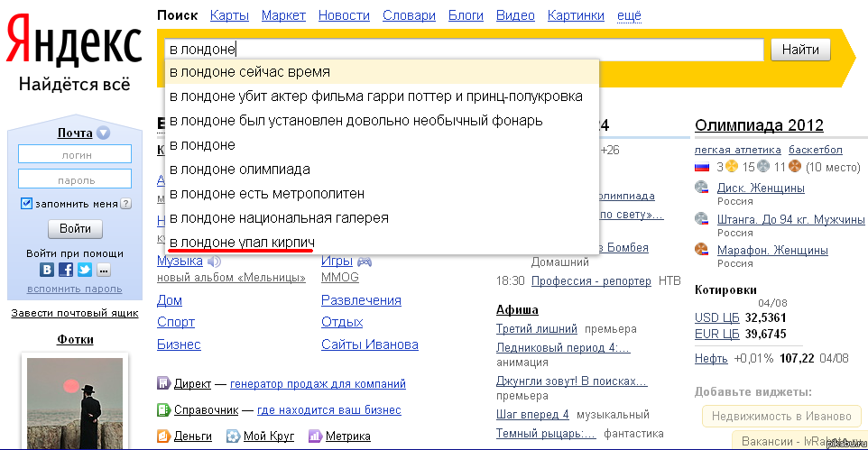This screenshot has height=450, width=868.
Task: Select suggestion необычный фонарь
Action: (x=382, y=121)
